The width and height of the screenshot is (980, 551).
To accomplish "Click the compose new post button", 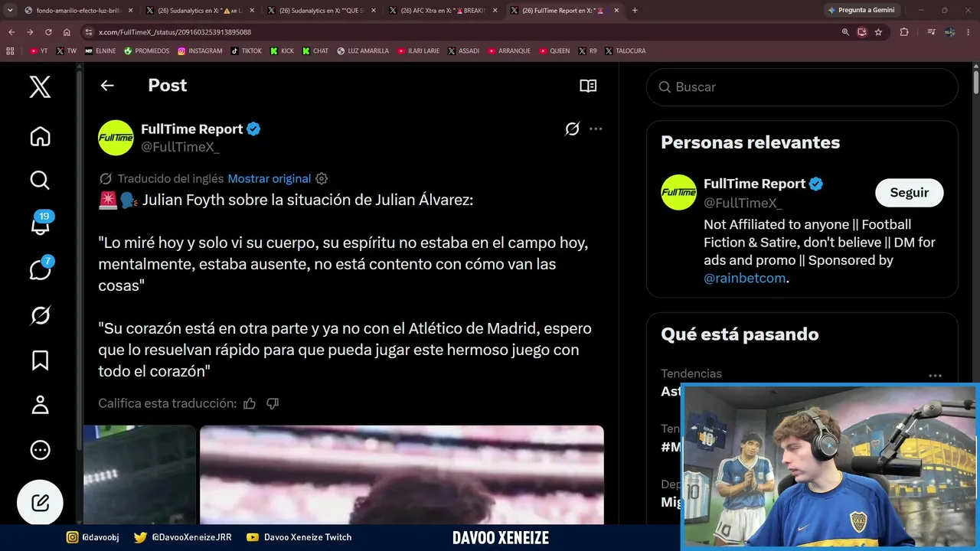I will (40, 503).
